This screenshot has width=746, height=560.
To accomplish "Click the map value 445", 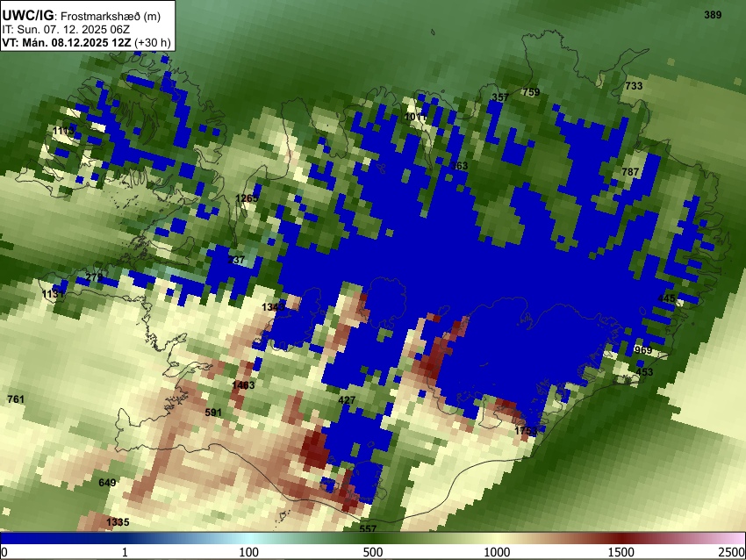I will point(666,298).
